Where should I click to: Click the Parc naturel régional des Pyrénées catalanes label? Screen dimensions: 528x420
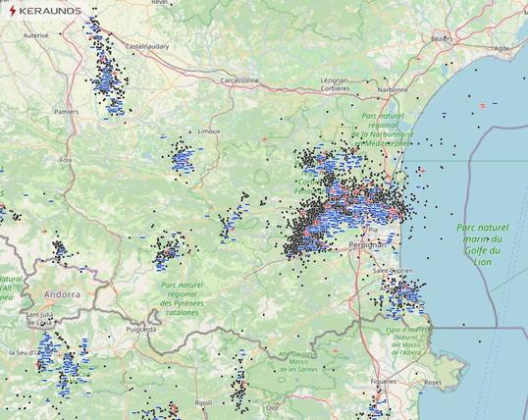183,298
